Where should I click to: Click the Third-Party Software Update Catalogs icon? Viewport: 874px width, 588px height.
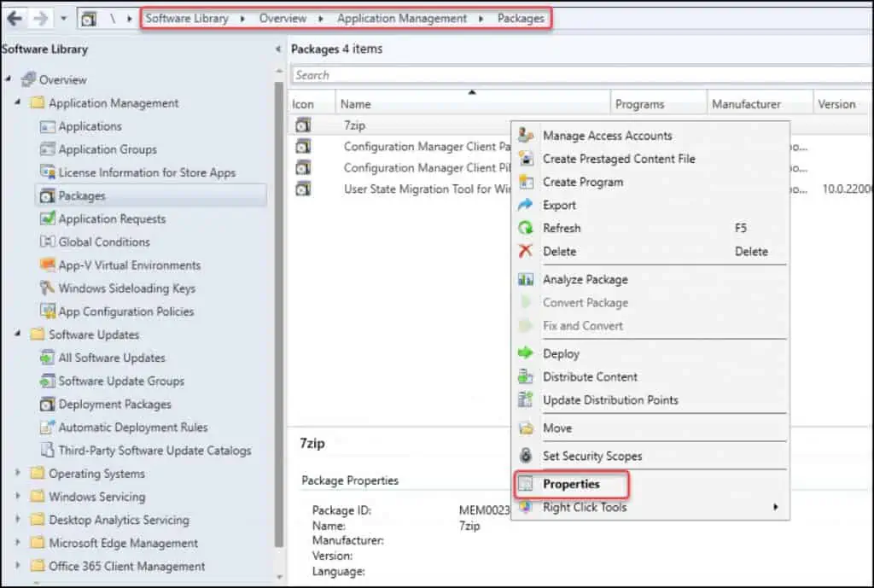[x=48, y=451]
